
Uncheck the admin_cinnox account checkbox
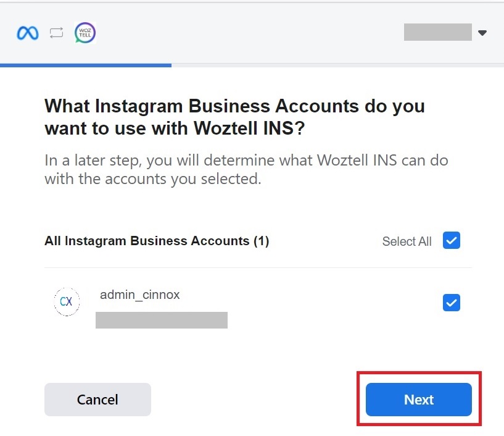(x=452, y=303)
